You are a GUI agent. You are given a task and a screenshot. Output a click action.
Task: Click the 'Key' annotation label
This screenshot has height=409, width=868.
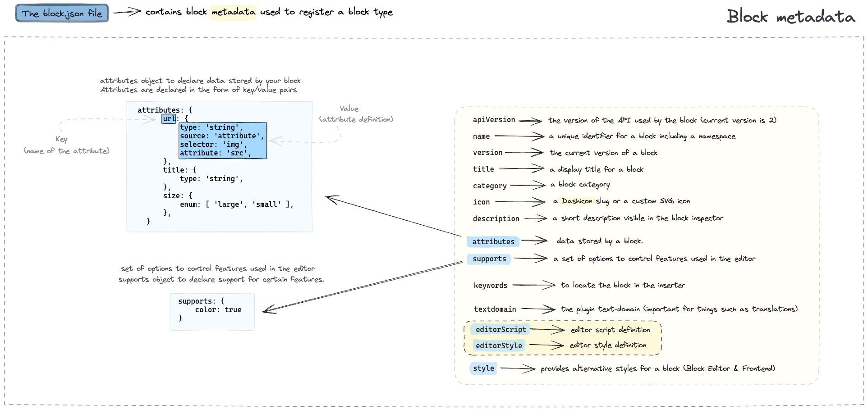click(61, 139)
